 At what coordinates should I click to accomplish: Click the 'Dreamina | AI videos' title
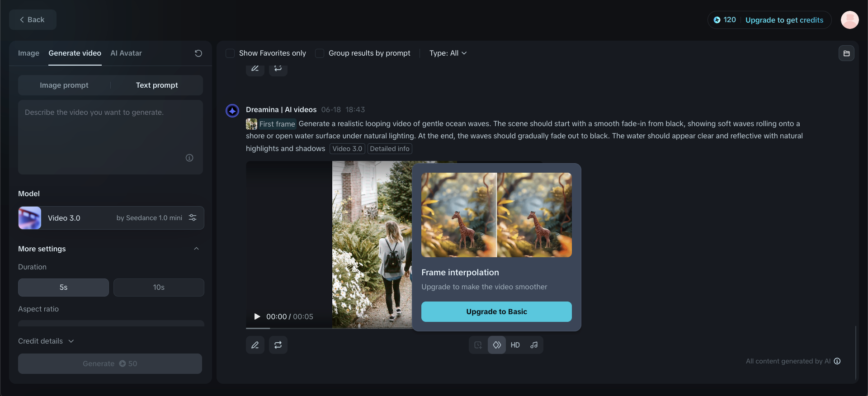[x=281, y=110]
